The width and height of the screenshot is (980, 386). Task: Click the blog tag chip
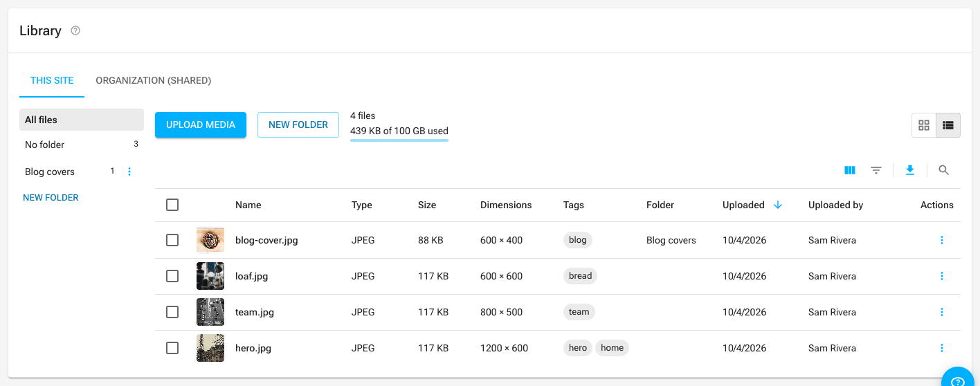click(578, 240)
